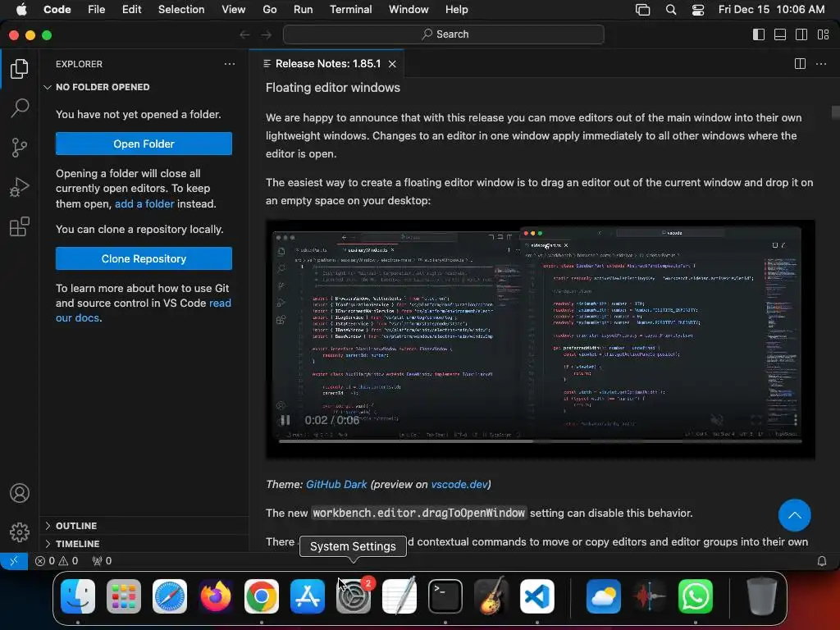Image resolution: width=840 pixels, height=630 pixels.
Task: Follow the 'add a folder' link
Action: pyautogui.click(x=144, y=203)
